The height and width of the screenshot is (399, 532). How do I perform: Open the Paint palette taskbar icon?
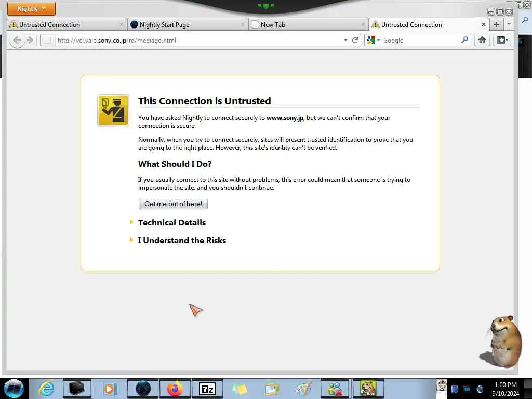click(x=303, y=389)
